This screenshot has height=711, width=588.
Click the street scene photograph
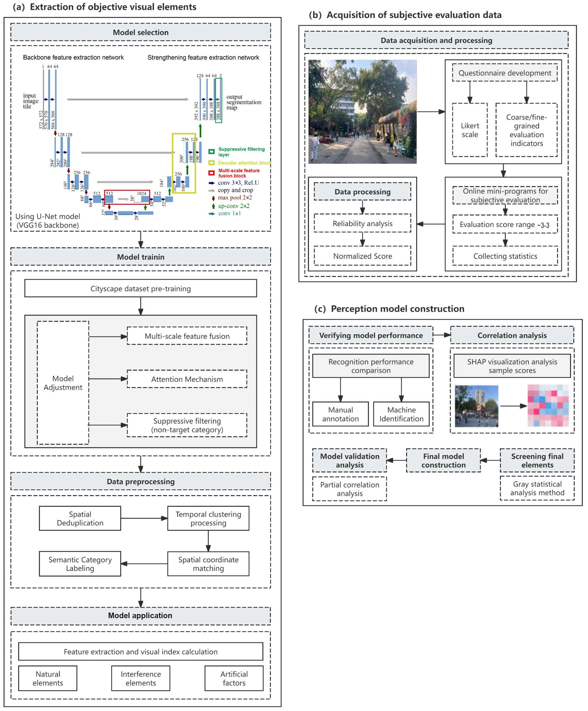click(x=362, y=112)
